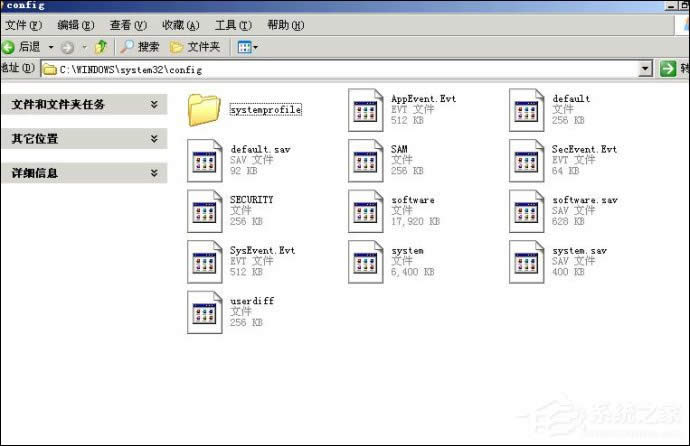Viewport: 690px width, 446px height.
Task: Select the default registry file icon
Action: [526, 110]
